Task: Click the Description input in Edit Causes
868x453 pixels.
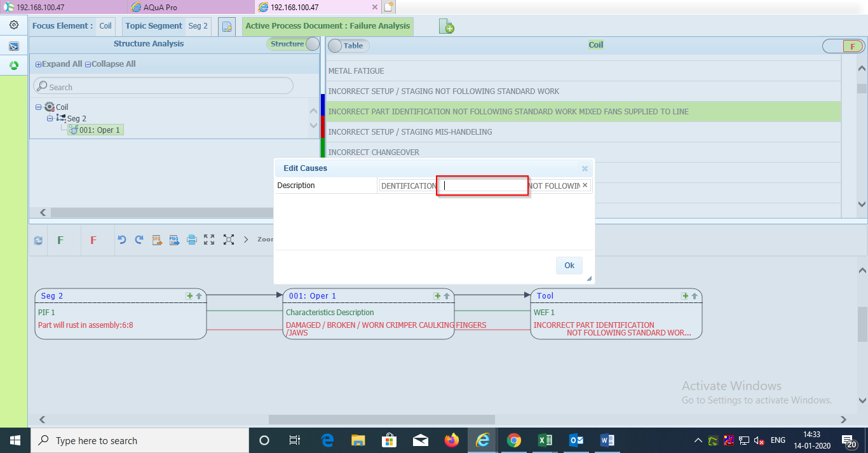Action: coord(484,186)
